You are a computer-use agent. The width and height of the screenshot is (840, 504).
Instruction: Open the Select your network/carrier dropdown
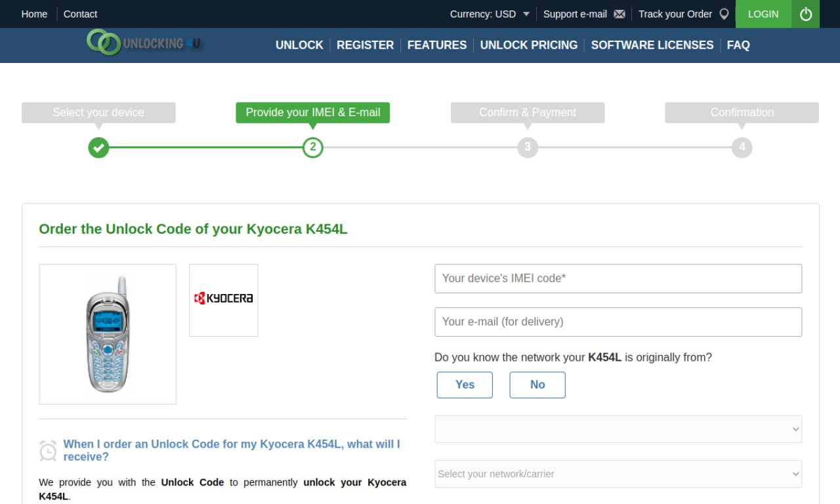click(x=618, y=474)
